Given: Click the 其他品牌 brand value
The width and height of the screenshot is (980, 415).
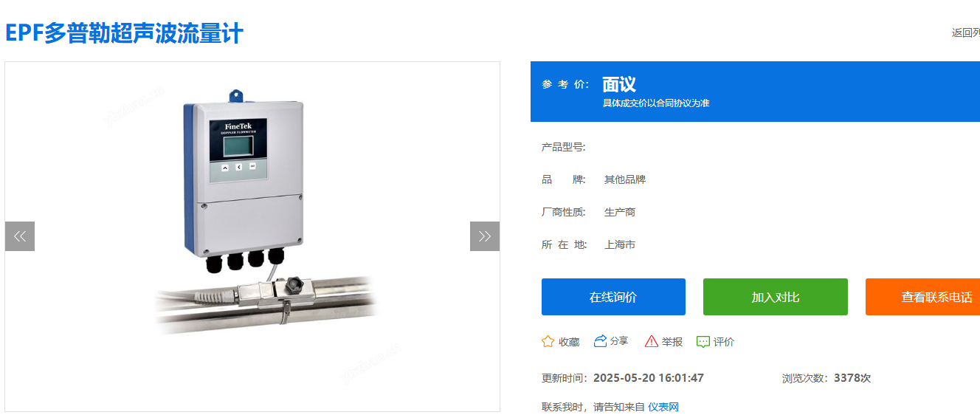Looking at the screenshot, I should [625, 179].
